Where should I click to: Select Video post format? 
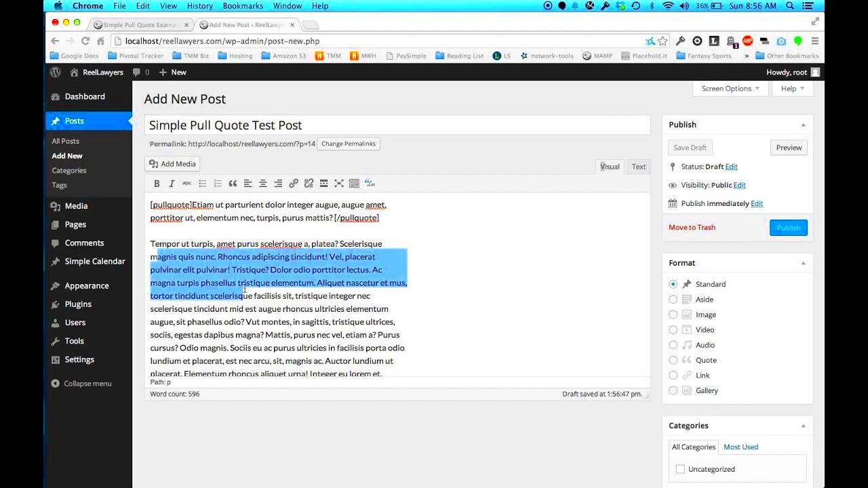click(673, 330)
